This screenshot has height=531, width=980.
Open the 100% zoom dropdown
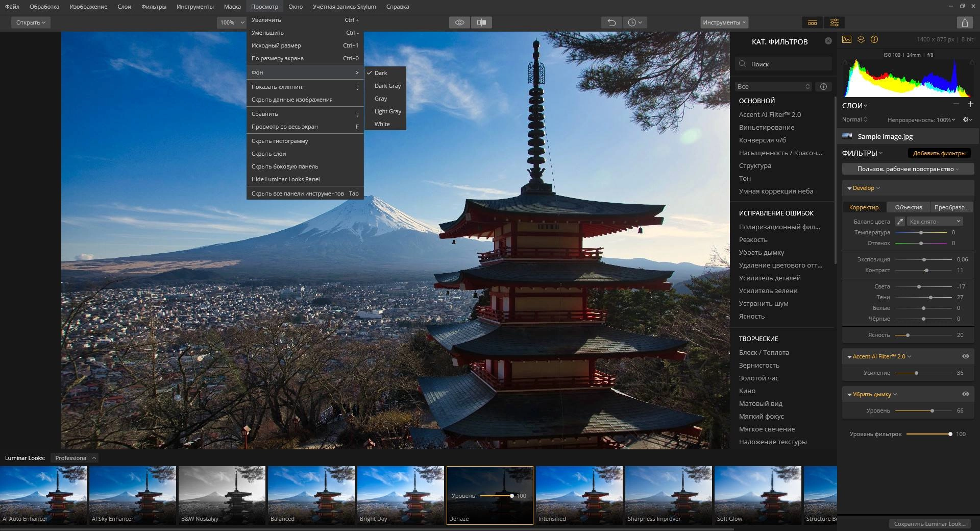[232, 22]
